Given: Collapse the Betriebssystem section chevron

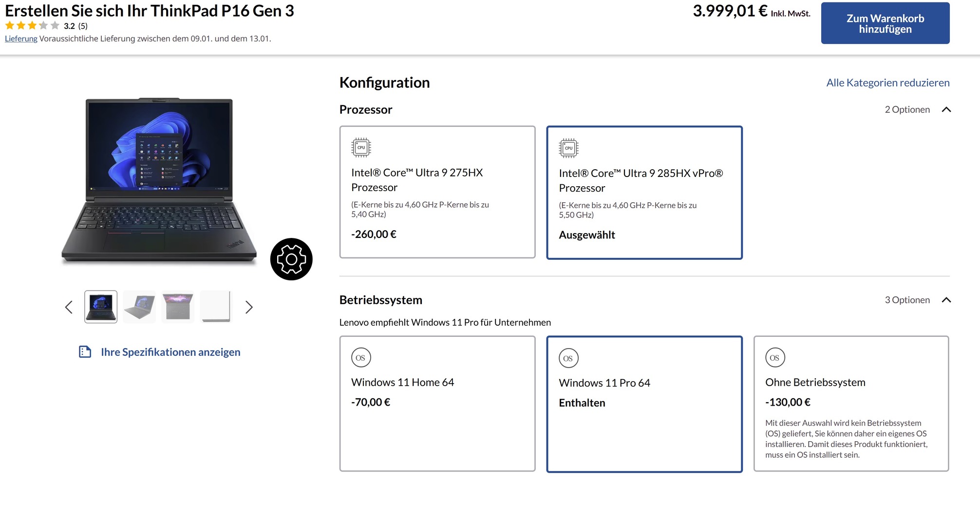Looking at the screenshot, I should (x=946, y=300).
